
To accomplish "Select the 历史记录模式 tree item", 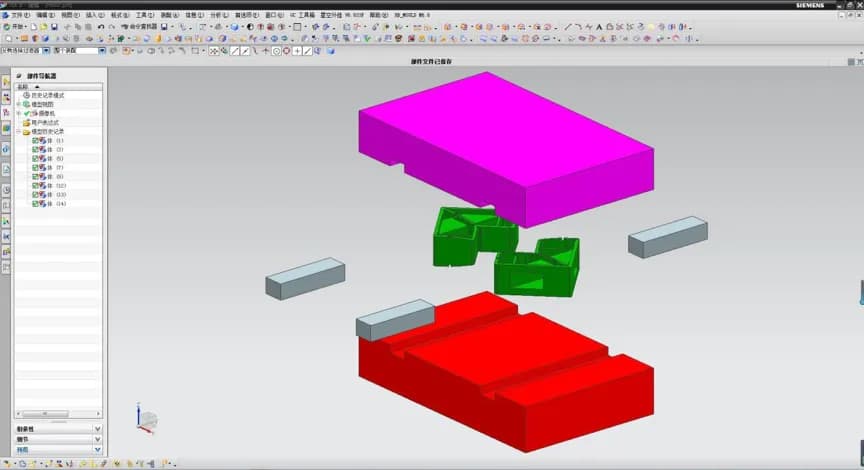I will (x=47, y=95).
